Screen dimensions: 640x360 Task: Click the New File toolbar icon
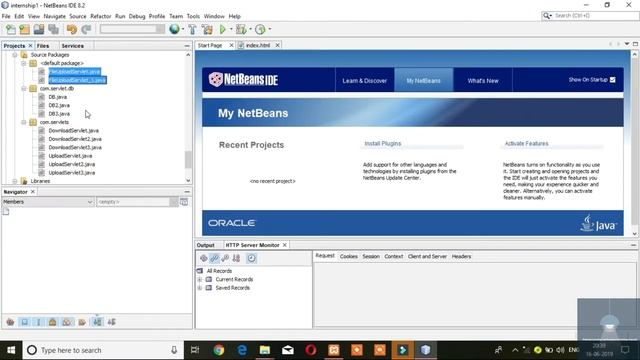tap(11, 29)
